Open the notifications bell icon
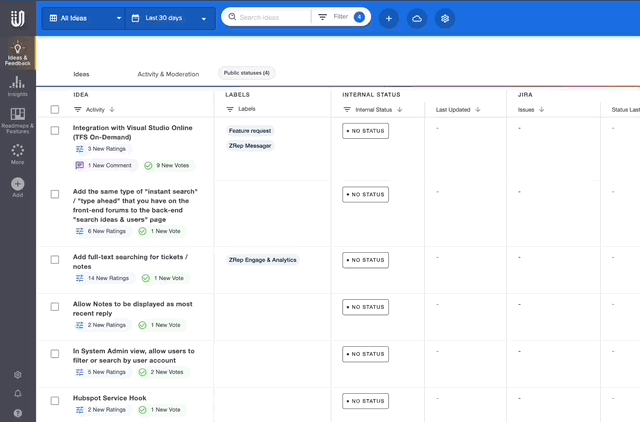 click(18, 393)
